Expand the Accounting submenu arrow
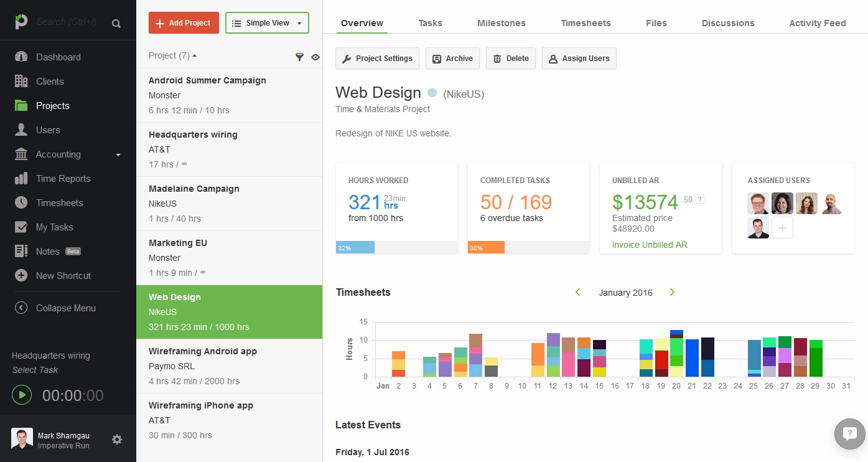 pyautogui.click(x=118, y=155)
